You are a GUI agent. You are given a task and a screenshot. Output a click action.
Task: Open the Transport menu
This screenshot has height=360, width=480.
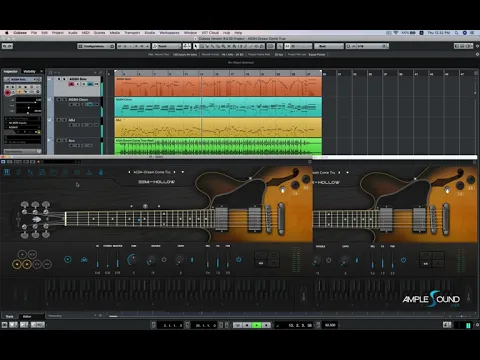(x=132, y=33)
